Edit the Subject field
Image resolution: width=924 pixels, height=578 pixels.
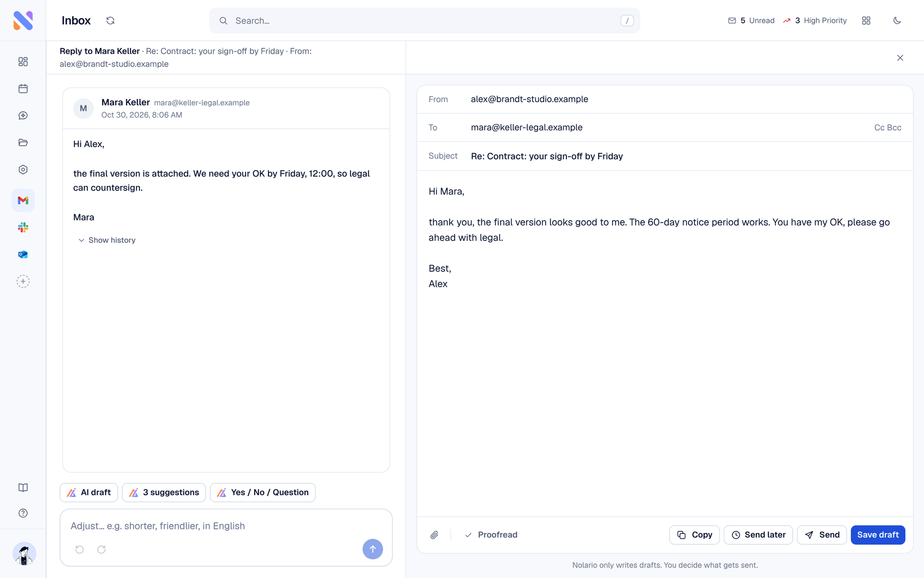pos(665,156)
